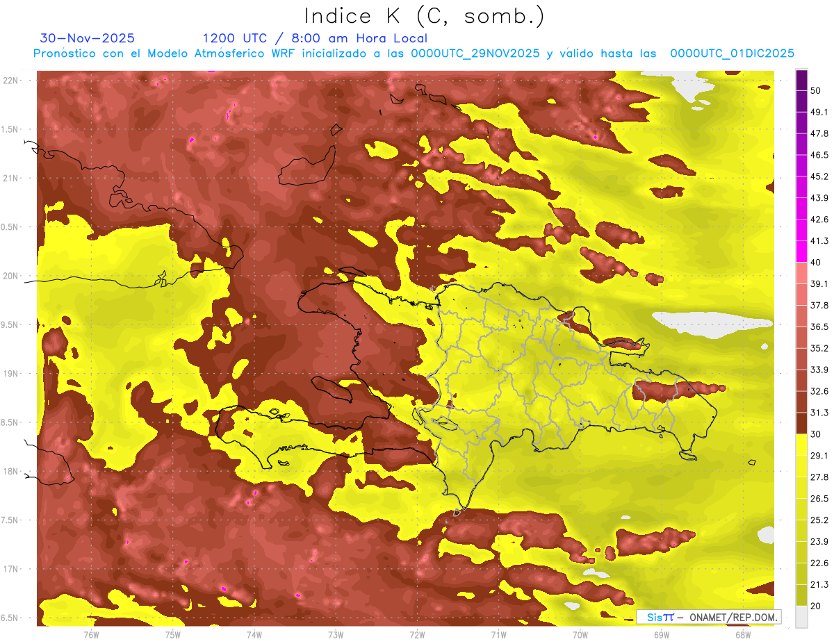Click the '21N' latitude label
Viewport: 834px width, 644px height.
tap(10, 178)
